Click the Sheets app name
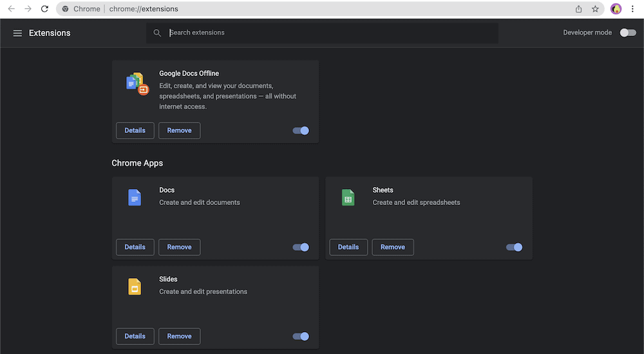 (383, 190)
